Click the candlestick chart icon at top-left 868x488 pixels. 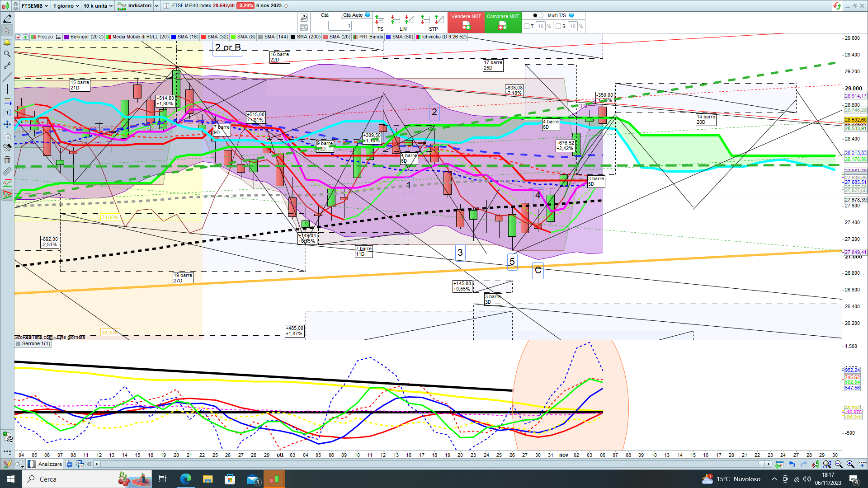click(x=5, y=6)
